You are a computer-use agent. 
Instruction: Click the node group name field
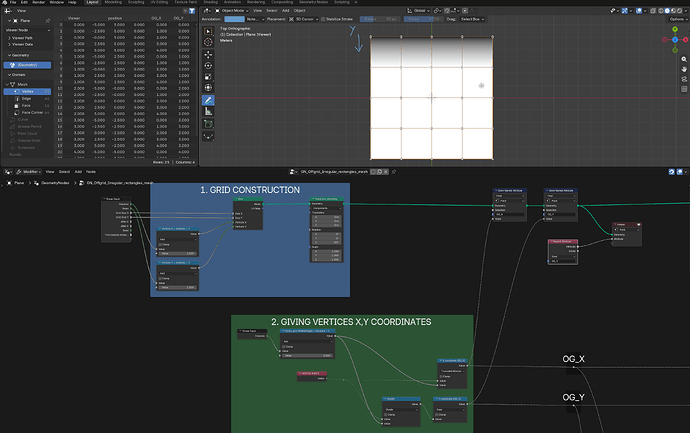click(334, 172)
